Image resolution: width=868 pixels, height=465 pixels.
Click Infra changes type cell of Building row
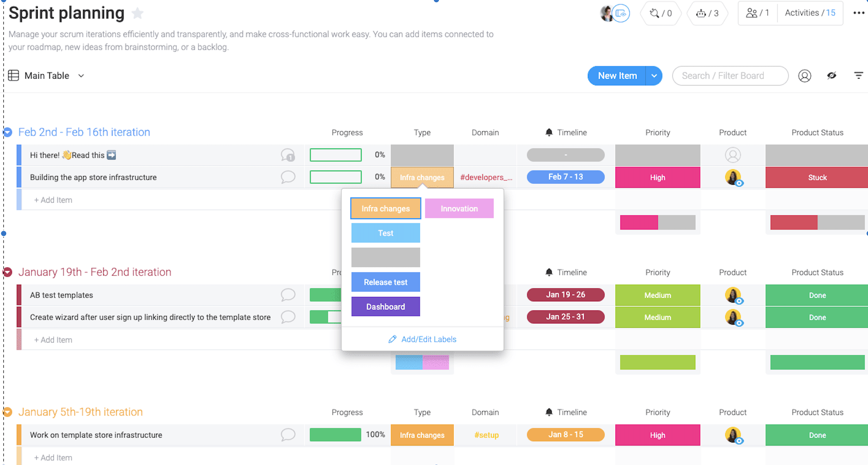click(422, 177)
